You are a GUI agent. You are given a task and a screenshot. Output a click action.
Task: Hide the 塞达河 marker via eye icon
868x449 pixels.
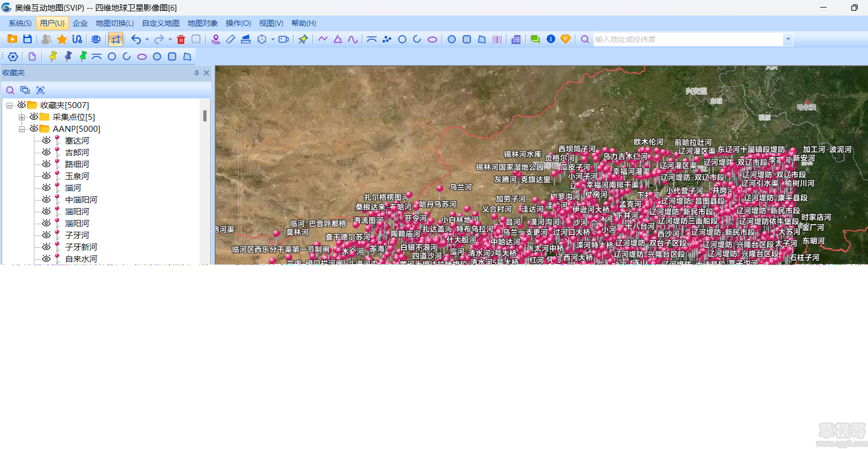46,140
